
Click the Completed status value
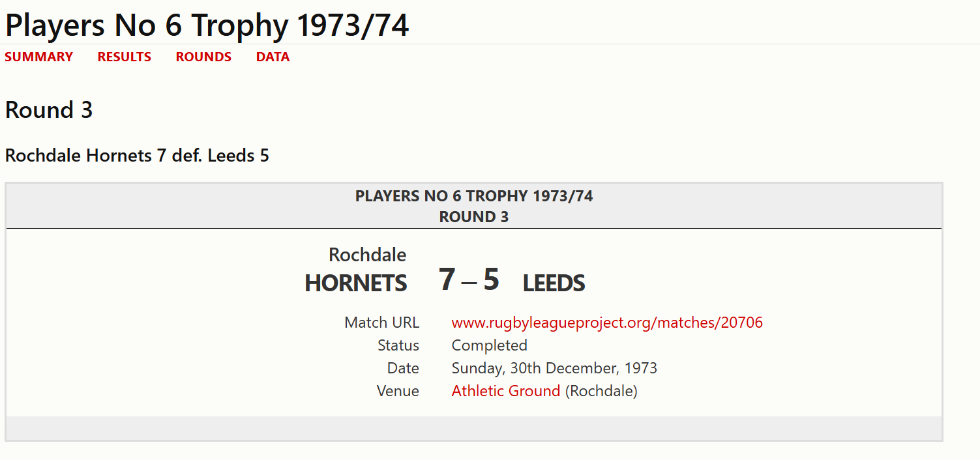489,345
